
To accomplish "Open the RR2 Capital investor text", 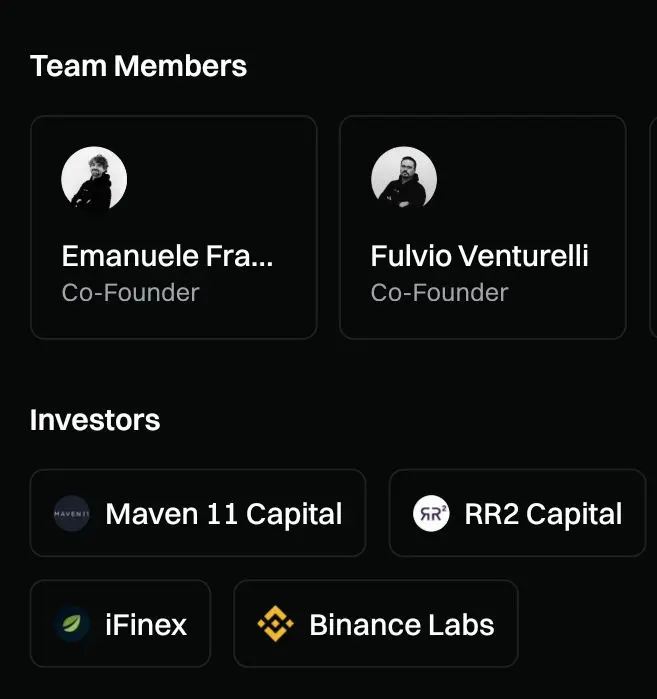I will coord(543,514).
